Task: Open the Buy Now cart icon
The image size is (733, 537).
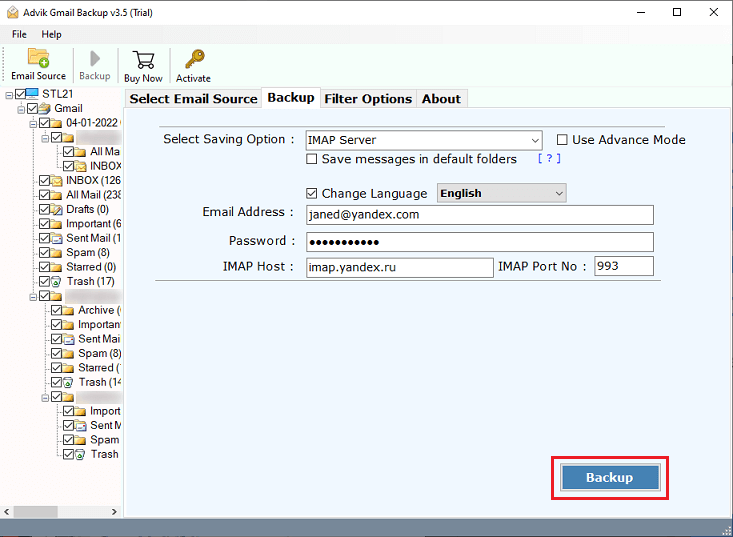Action: pos(144,60)
